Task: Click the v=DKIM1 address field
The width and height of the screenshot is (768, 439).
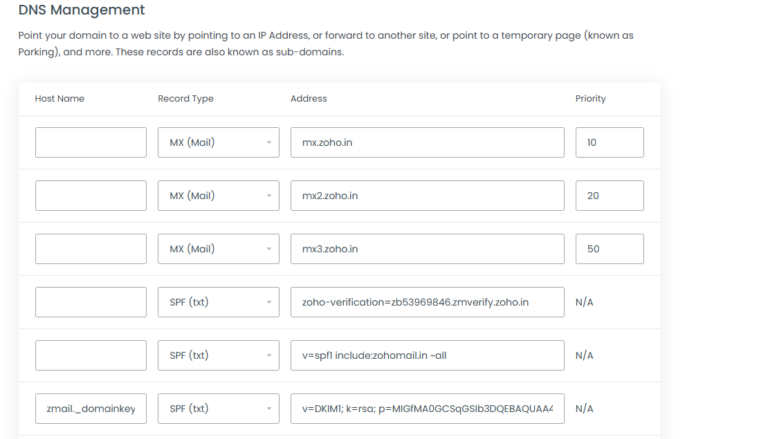Action: click(x=427, y=408)
